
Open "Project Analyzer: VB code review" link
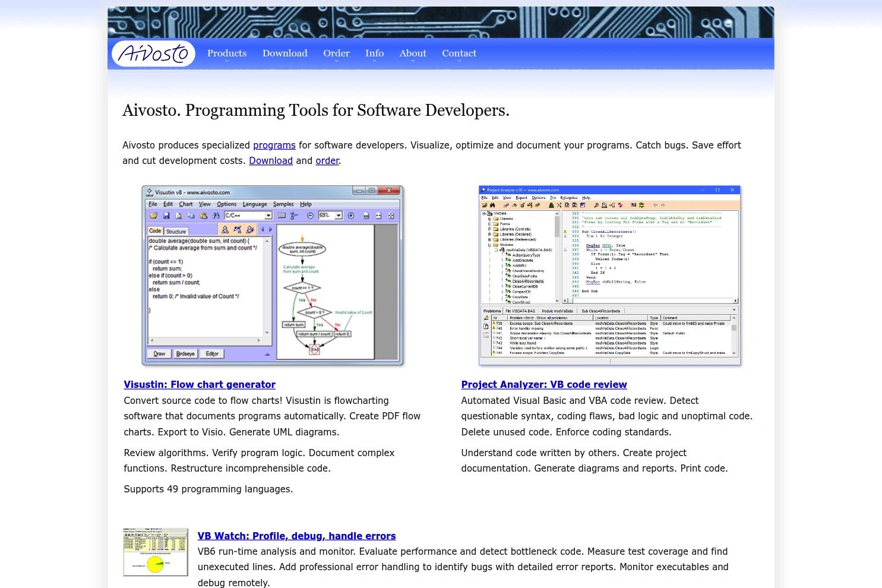tap(544, 384)
